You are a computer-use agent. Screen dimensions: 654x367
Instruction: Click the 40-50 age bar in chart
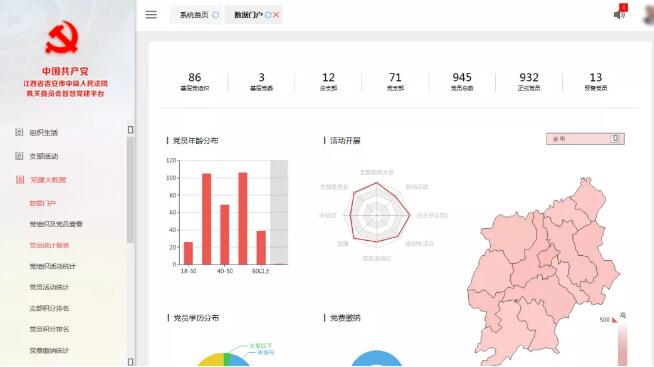[x=225, y=234]
